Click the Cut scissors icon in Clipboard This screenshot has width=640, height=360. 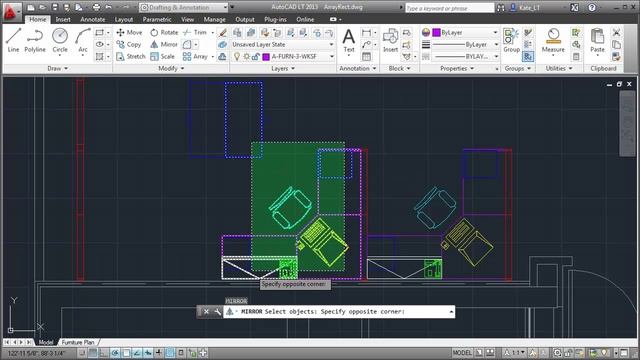[x=616, y=32]
